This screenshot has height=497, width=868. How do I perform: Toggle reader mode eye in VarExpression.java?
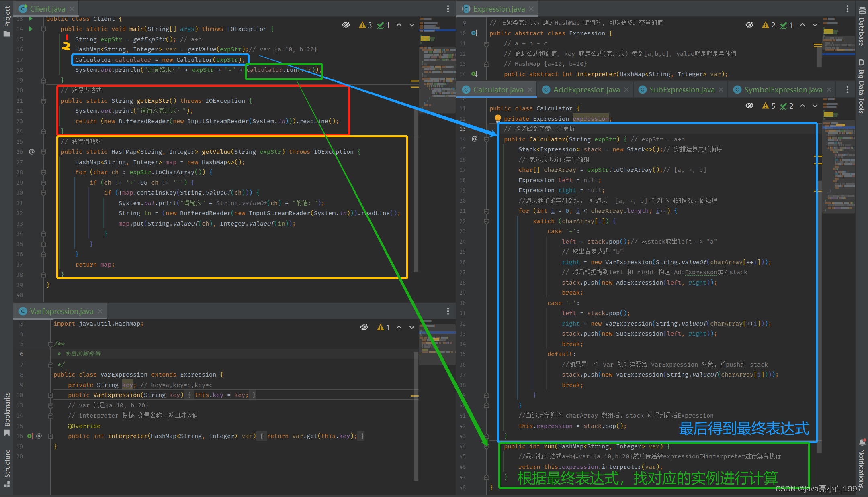point(364,327)
